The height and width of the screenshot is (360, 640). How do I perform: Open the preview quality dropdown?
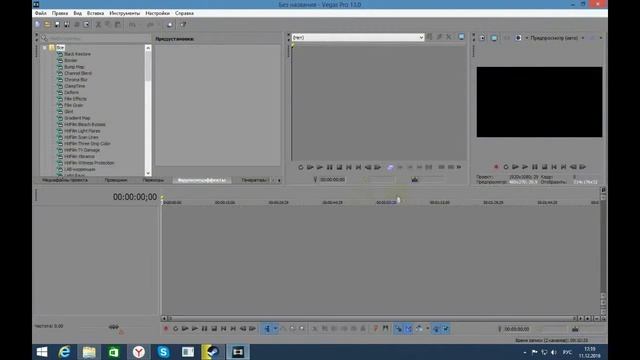click(583, 38)
